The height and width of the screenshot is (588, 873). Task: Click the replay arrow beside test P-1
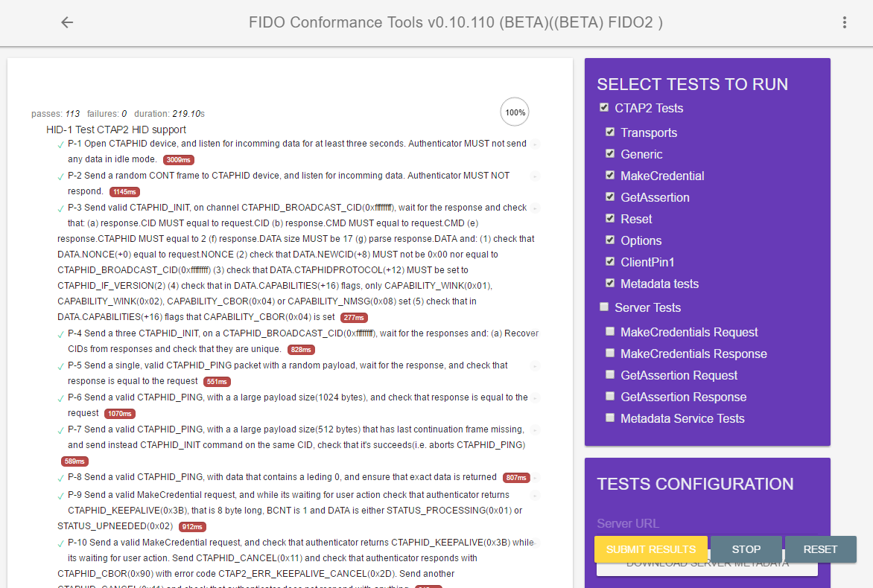(x=535, y=144)
